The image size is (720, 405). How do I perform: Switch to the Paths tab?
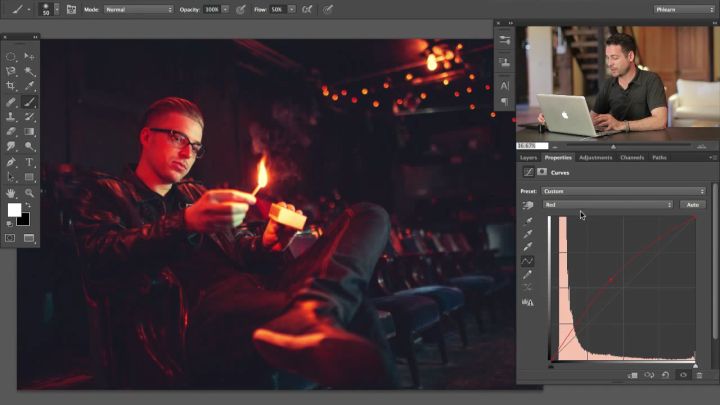659,158
